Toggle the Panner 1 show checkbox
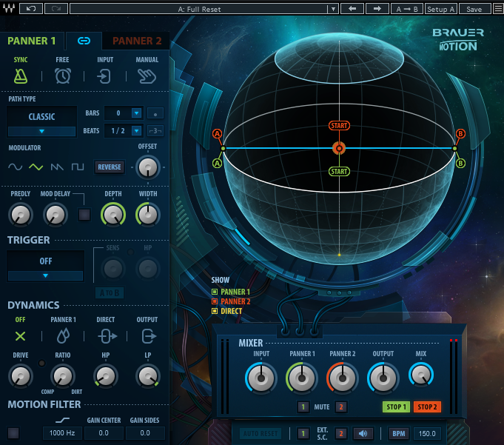Image resolution: width=504 pixels, height=445 pixels. (x=215, y=292)
